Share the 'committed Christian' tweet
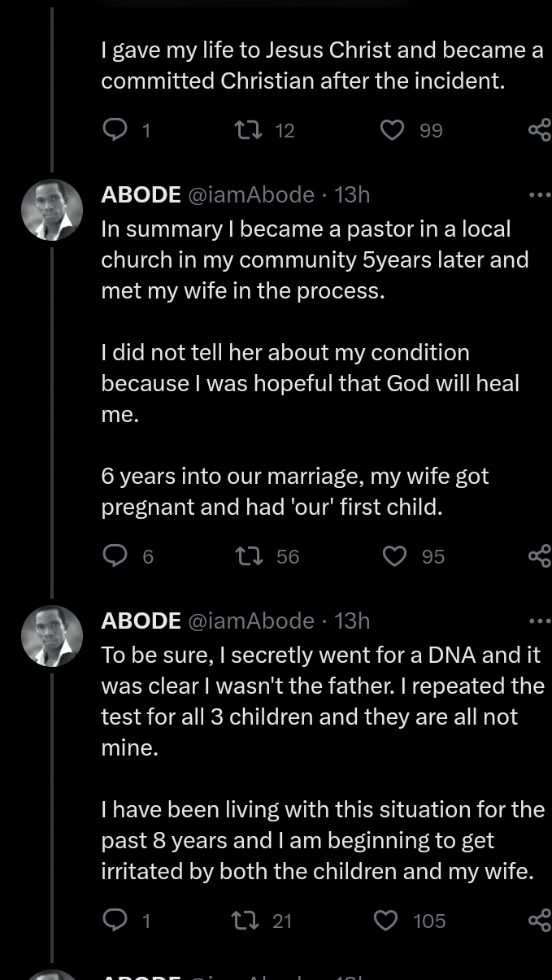Image resolution: width=552 pixels, height=980 pixels. click(x=539, y=129)
